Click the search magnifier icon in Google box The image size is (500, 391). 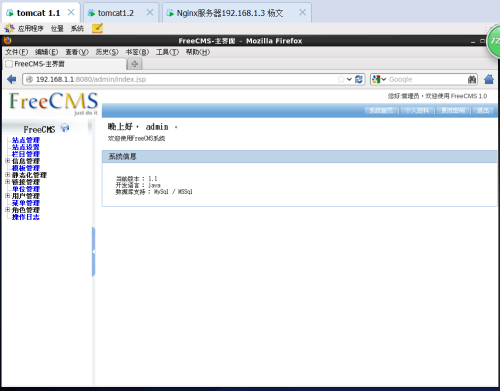(x=472, y=79)
